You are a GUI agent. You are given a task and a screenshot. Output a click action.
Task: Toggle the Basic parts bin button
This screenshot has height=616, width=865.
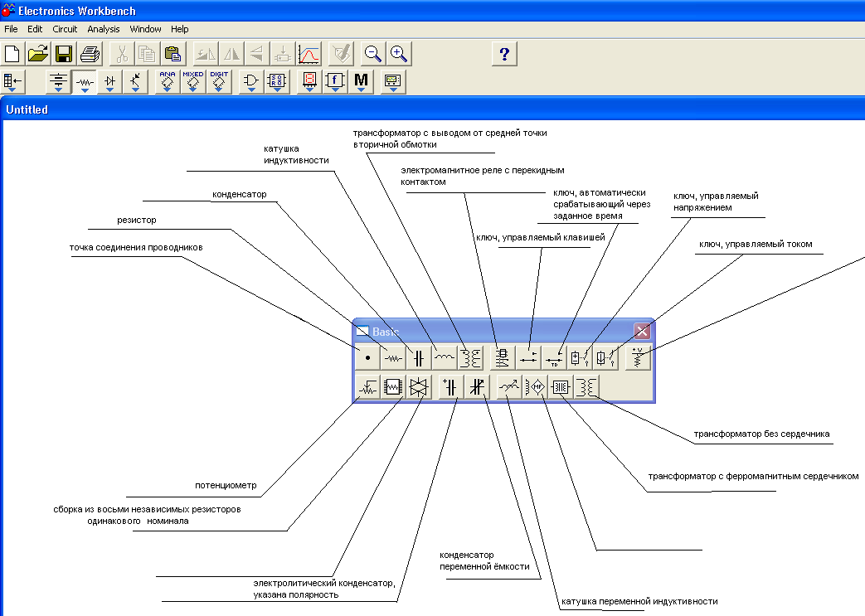[85, 82]
